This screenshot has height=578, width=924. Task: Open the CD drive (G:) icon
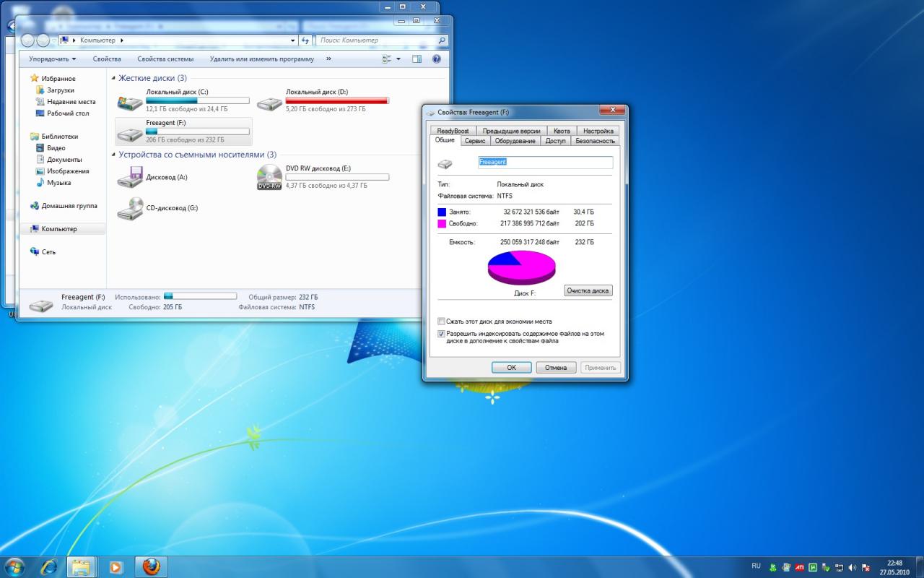(x=130, y=208)
